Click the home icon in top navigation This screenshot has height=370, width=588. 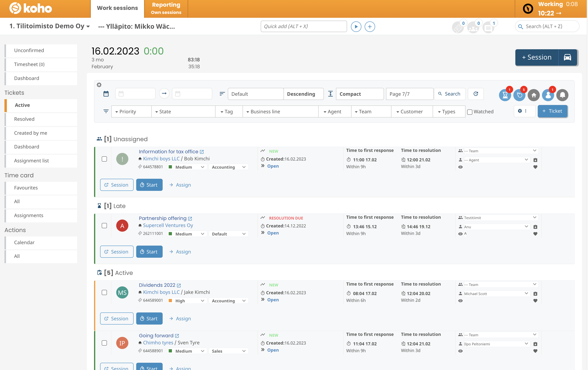tap(534, 95)
